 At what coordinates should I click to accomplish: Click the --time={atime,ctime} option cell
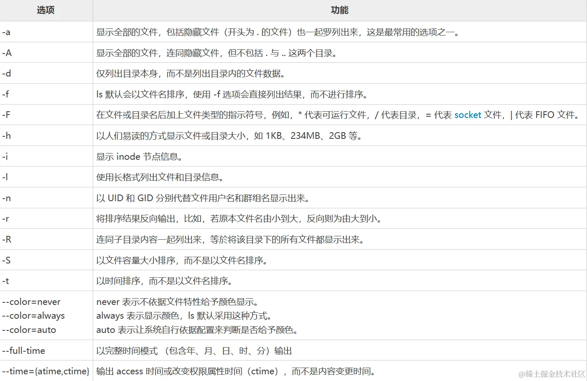click(x=46, y=371)
